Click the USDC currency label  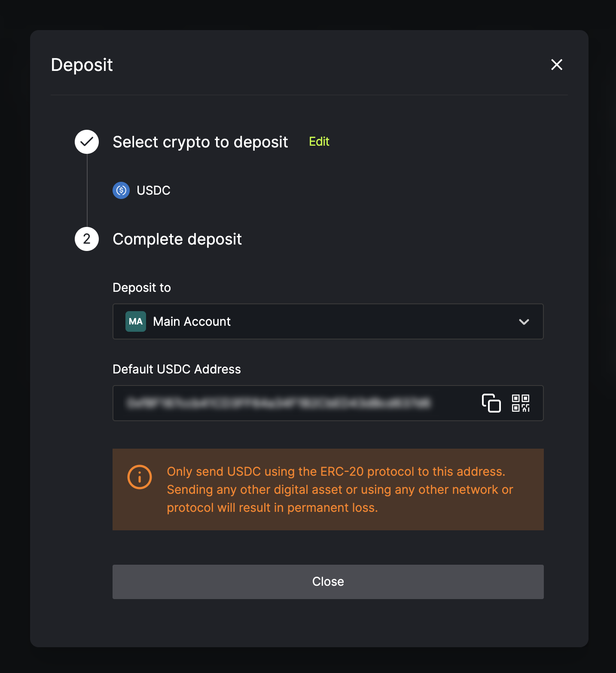pyautogui.click(x=153, y=190)
